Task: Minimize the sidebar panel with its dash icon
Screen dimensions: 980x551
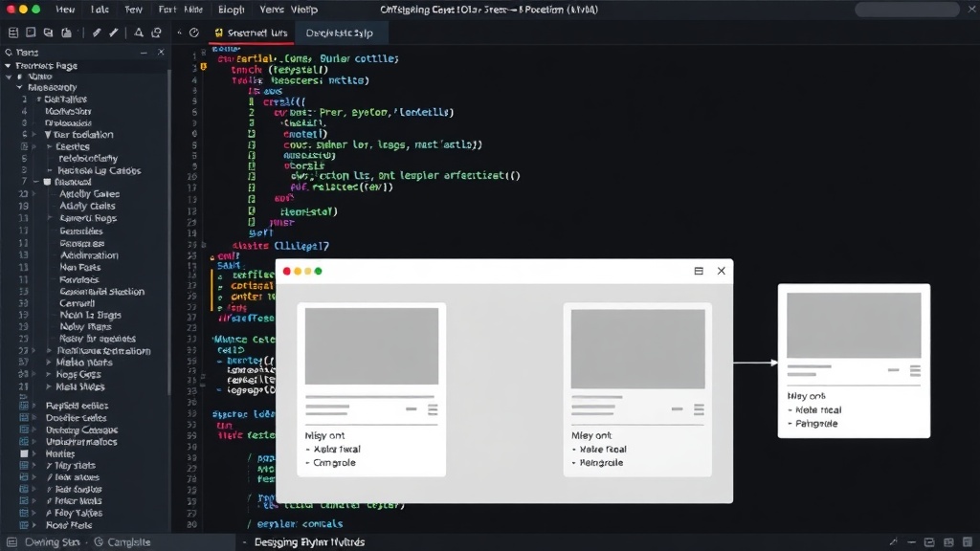Action: (144, 53)
